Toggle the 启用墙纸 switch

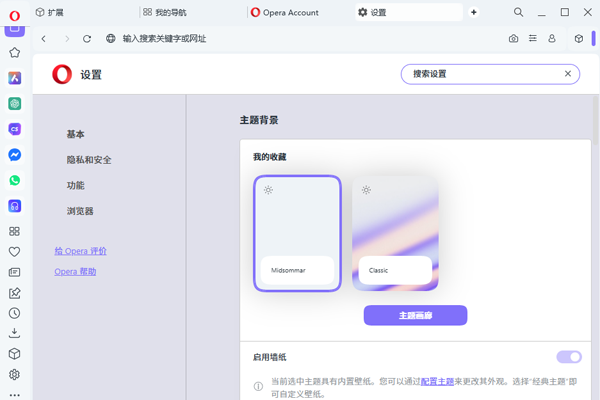pos(568,357)
